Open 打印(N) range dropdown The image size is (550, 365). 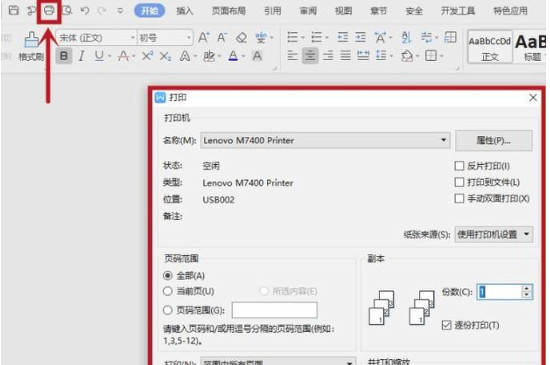coord(278,361)
